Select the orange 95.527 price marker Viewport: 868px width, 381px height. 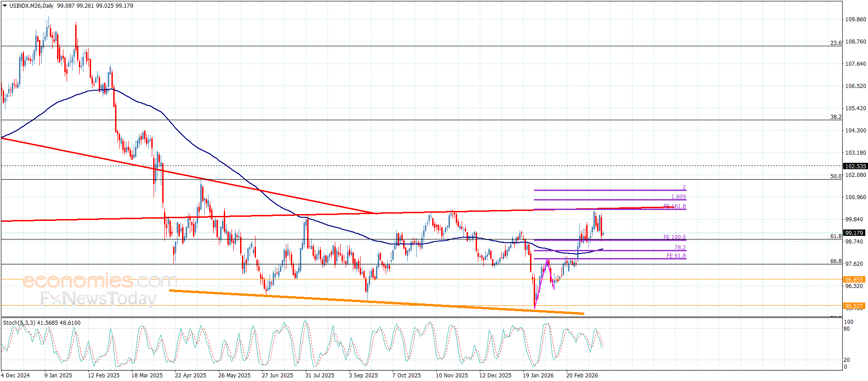(x=854, y=306)
